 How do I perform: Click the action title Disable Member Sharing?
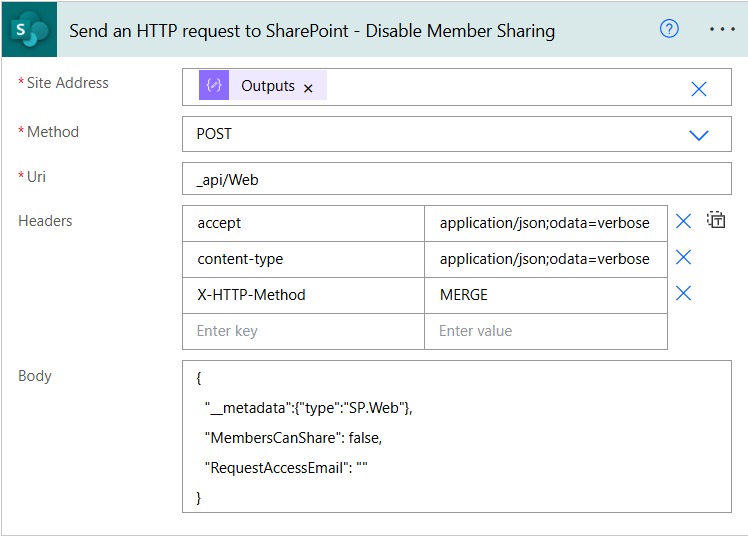click(x=312, y=31)
